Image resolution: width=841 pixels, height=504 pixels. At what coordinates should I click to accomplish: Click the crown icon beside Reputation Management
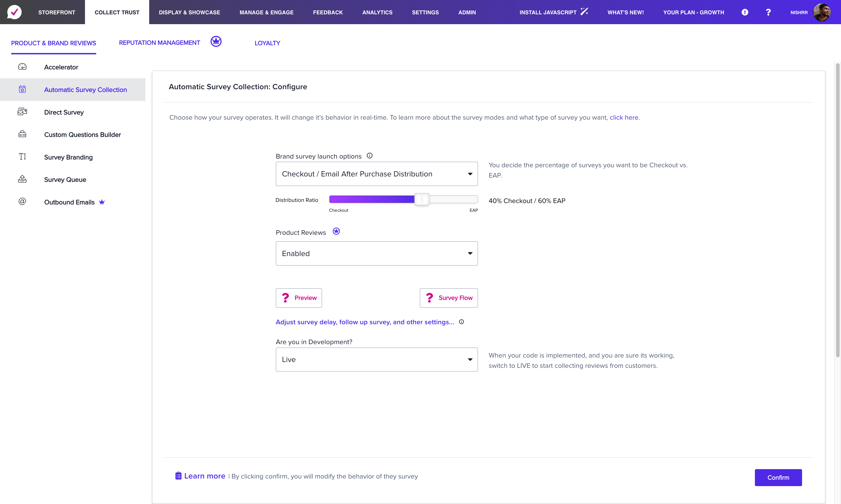tap(216, 41)
